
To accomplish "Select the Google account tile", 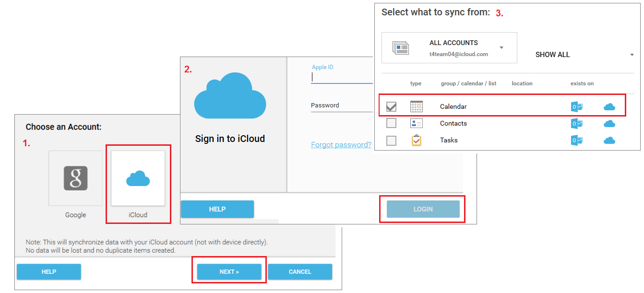I will coord(76,178).
